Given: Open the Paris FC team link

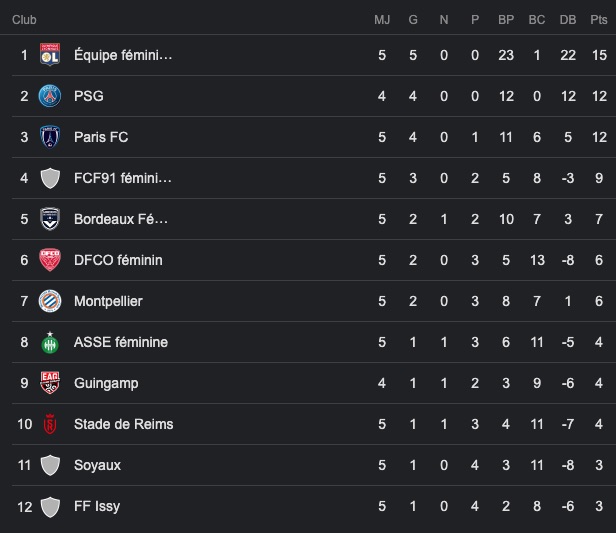Looking at the screenshot, I should pyautogui.click(x=101, y=137).
